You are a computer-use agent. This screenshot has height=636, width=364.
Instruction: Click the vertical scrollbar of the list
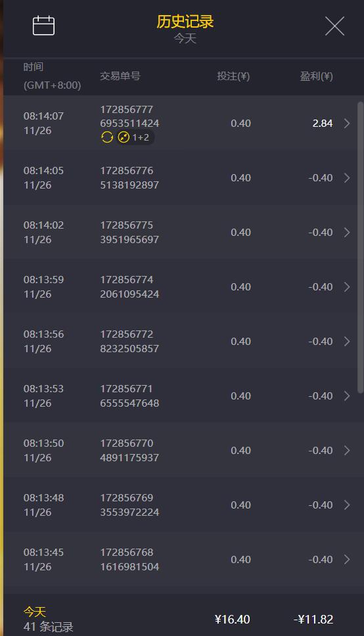[x=360, y=248]
